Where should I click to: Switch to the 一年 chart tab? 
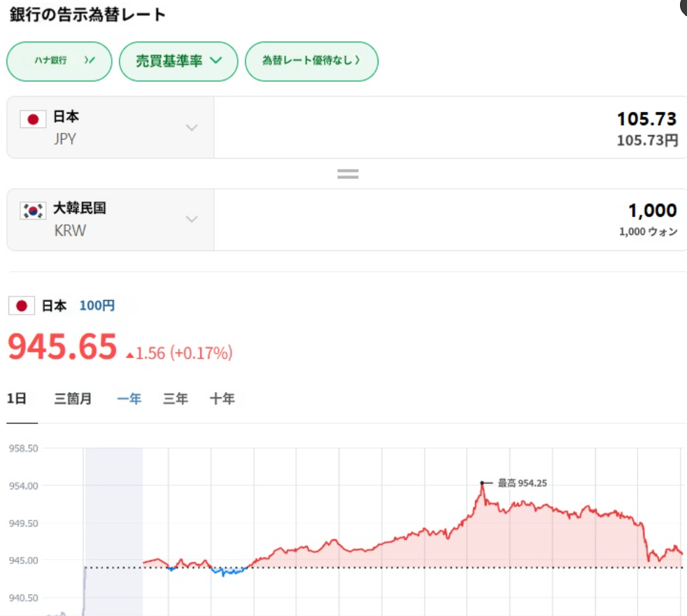coord(129,399)
